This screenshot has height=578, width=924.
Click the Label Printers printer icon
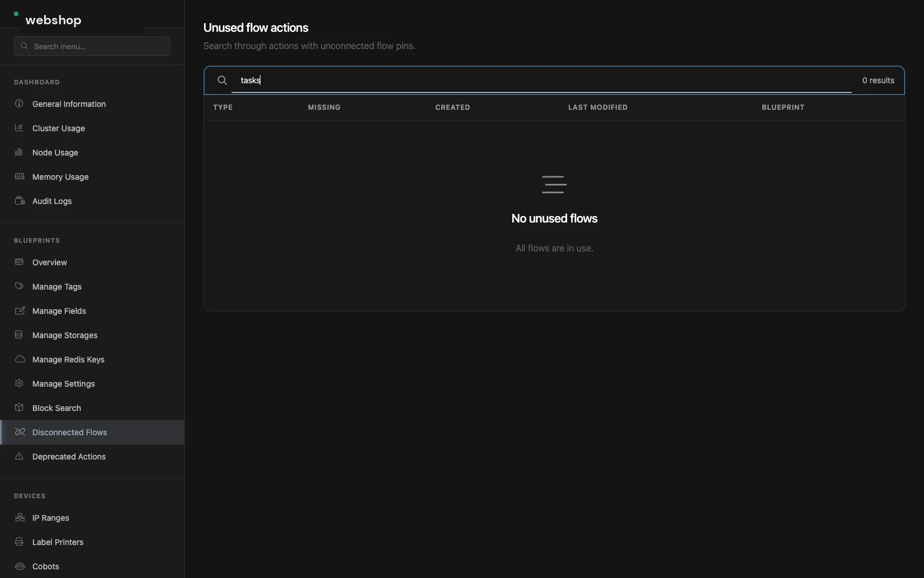(x=19, y=542)
